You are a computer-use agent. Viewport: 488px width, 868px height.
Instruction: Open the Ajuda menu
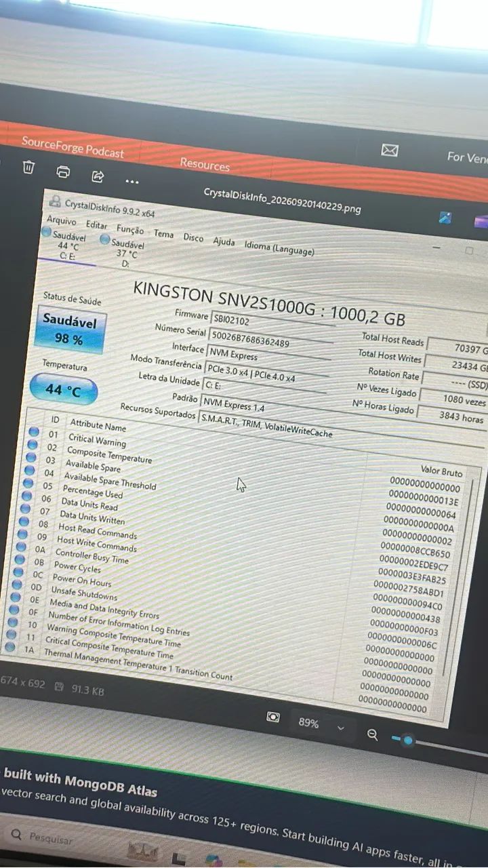224,241
